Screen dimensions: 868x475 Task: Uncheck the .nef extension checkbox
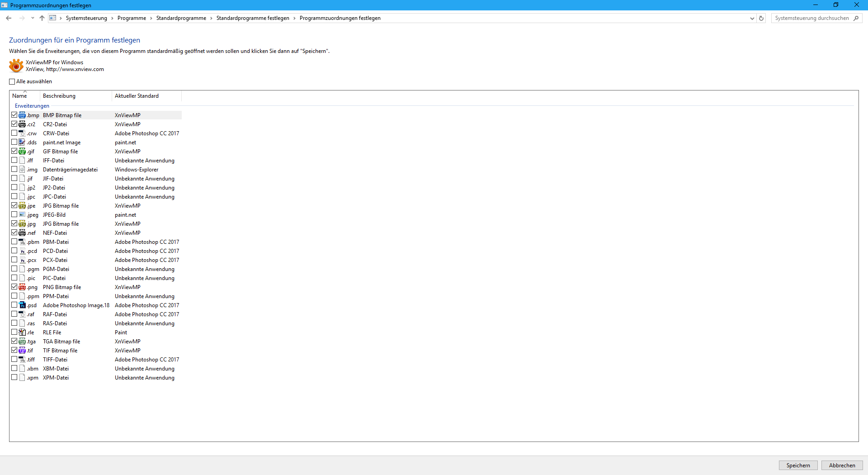coord(14,233)
